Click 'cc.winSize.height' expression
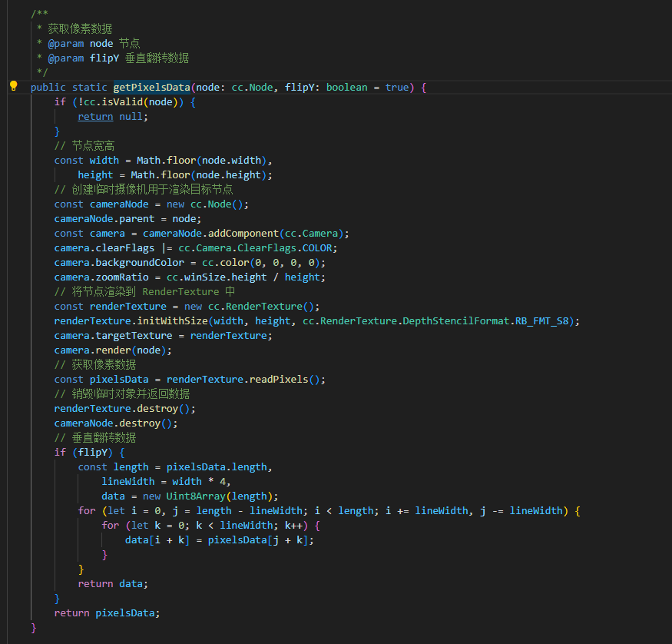The height and width of the screenshot is (644, 672). (x=217, y=277)
